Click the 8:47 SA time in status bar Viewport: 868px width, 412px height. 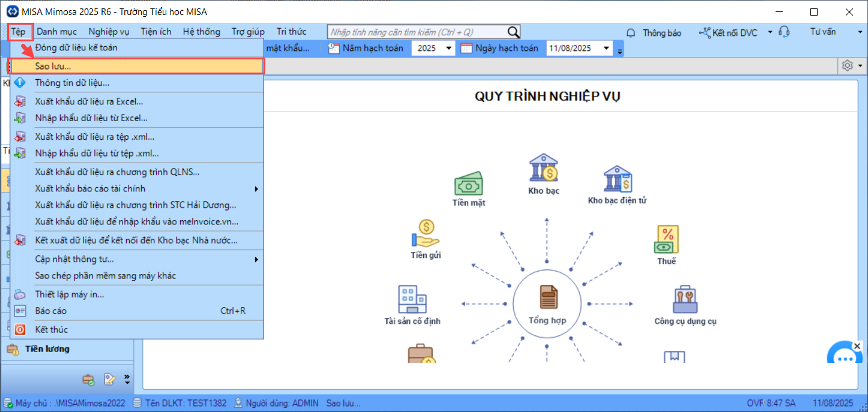(x=781, y=403)
